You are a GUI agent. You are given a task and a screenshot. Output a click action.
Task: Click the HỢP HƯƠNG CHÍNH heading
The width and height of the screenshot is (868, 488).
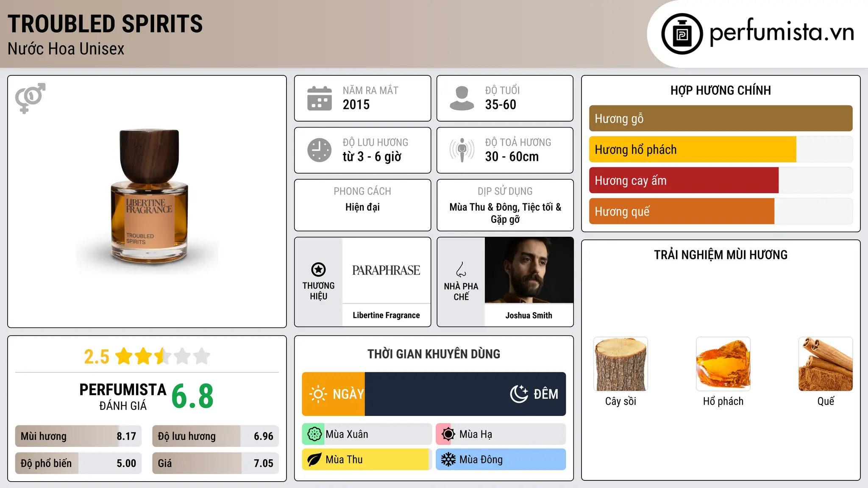721,90
